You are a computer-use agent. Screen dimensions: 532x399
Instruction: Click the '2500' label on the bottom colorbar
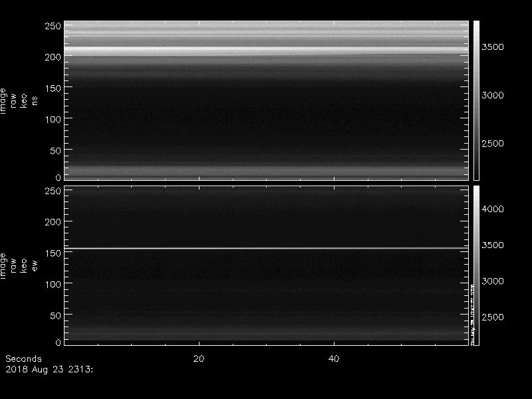(493, 317)
